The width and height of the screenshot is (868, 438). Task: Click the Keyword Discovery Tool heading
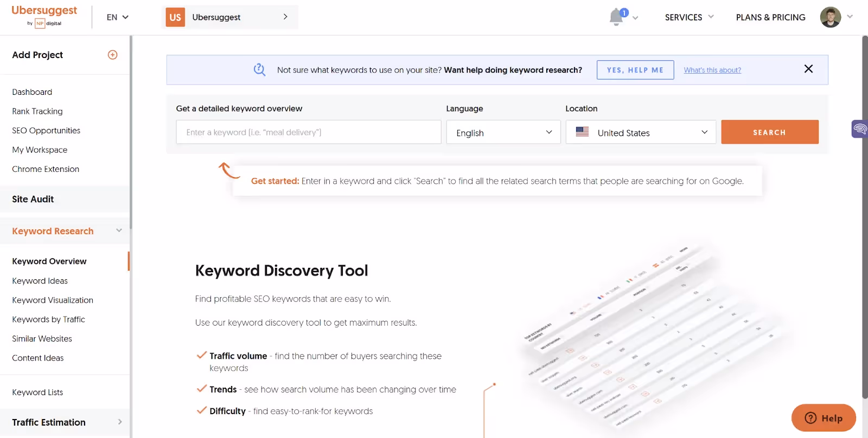(x=282, y=270)
